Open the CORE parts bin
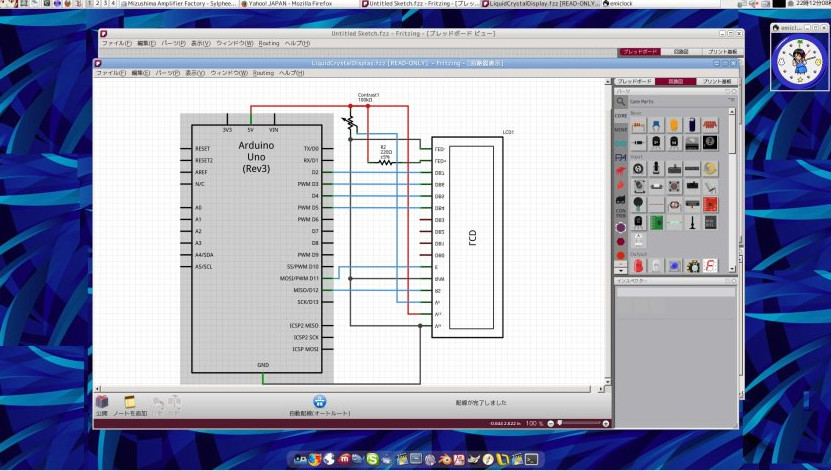The width and height of the screenshot is (831, 471). (621, 116)
